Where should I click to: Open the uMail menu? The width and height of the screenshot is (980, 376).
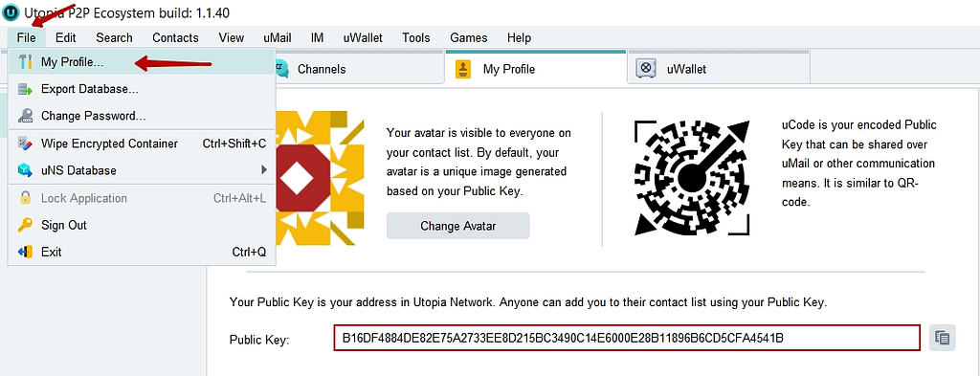(x=277, y=37)
